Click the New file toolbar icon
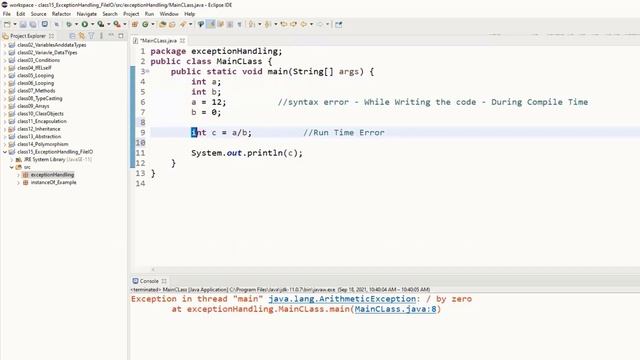The image size is (640, 360). [x=7, y=24]
